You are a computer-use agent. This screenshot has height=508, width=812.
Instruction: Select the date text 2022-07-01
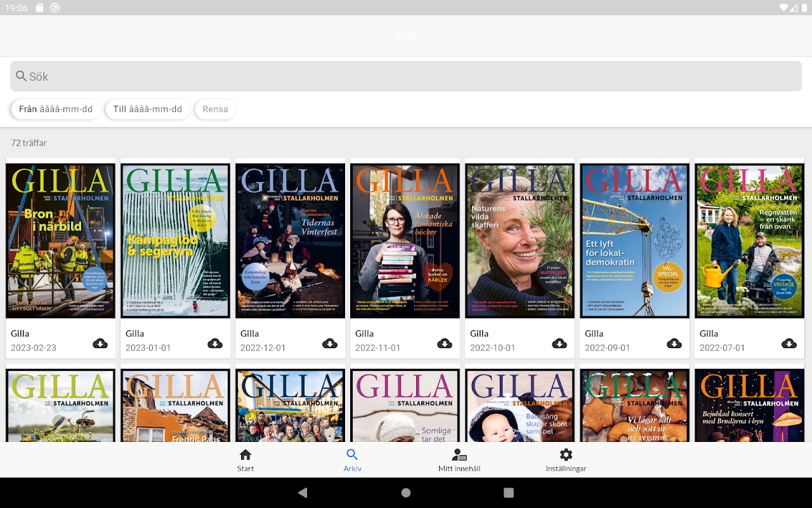click(723, 348)
